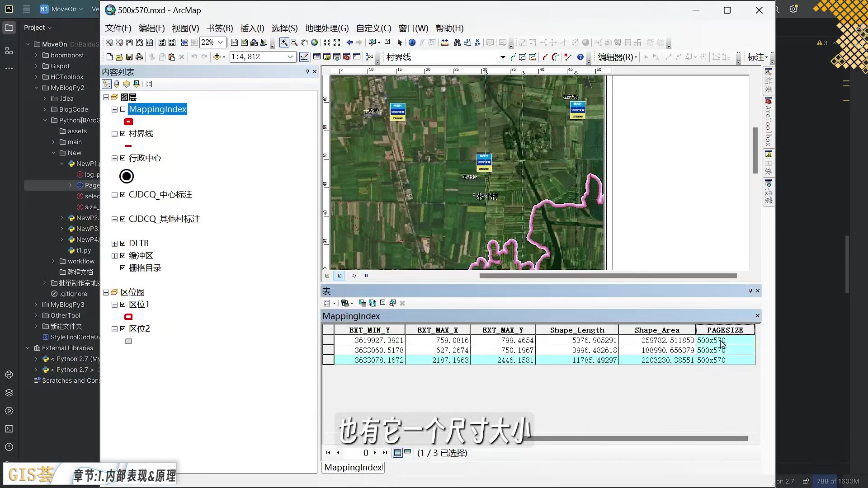
Task: Save the map document with save icon
Action: click(x=129, y=57)
